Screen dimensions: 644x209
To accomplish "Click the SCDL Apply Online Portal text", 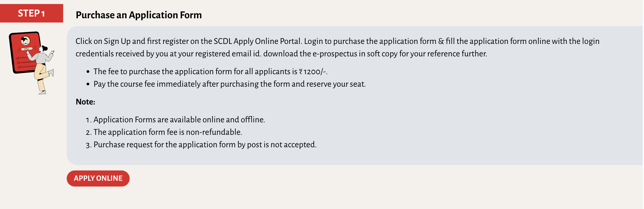I will click(257, 41).
